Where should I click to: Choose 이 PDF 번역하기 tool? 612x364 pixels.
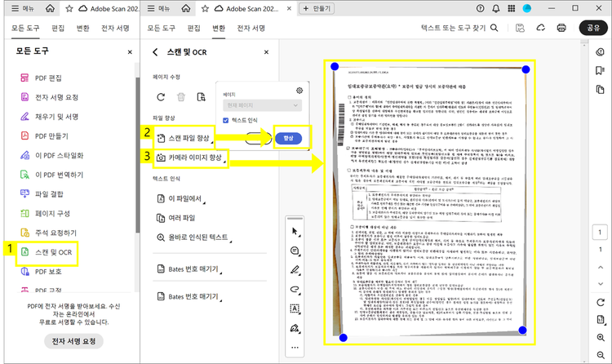coord(52,175)
